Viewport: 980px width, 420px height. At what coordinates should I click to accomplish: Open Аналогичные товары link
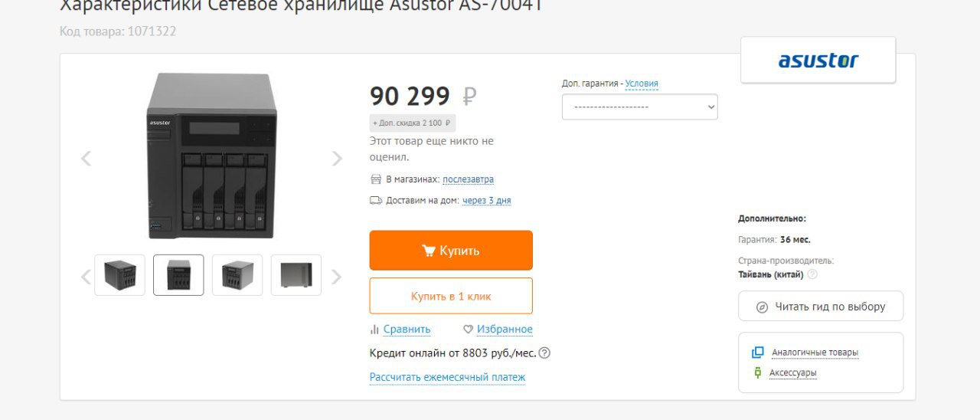click(x=815, y=353)
